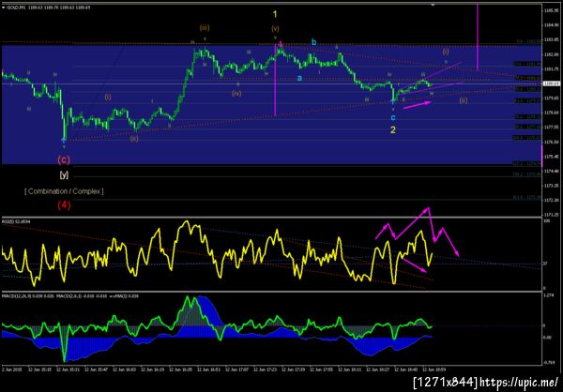Open the https://upic.me/ watermark link

click(x=519, y=382)
